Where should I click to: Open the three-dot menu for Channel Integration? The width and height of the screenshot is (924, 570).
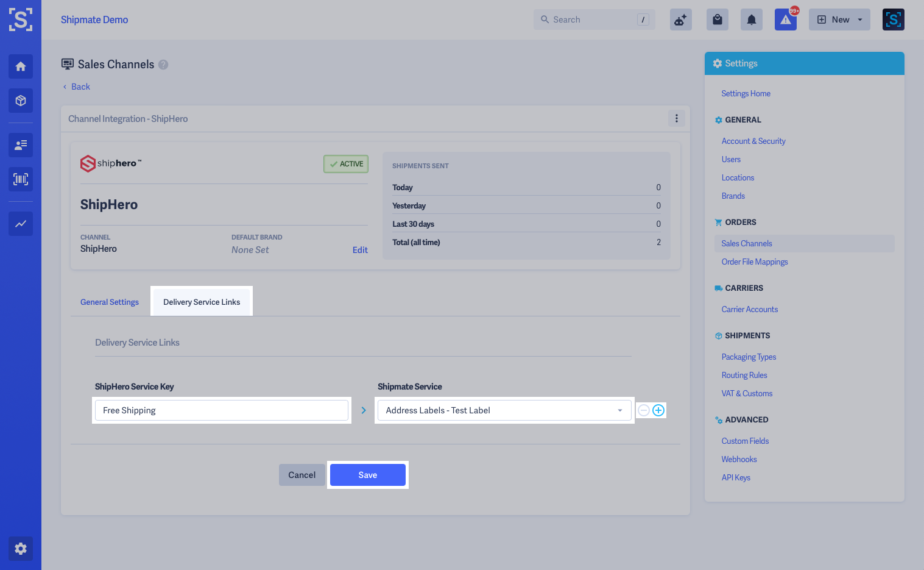(677, 118)
